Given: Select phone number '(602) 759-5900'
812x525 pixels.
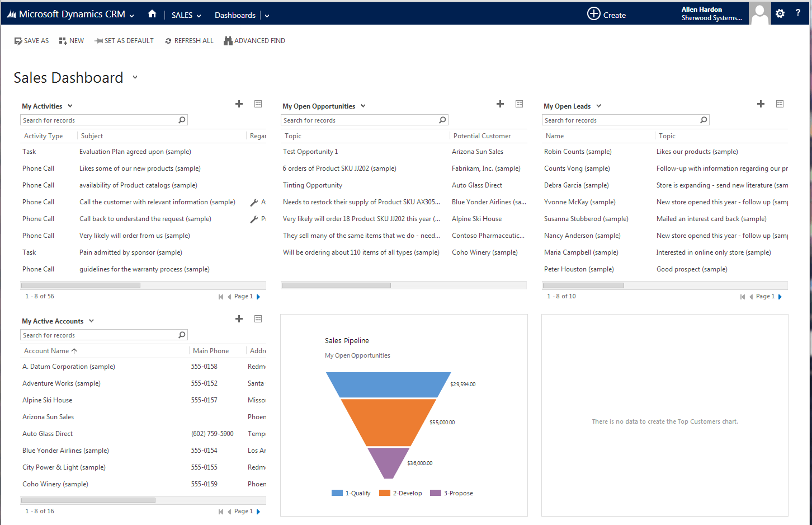Looking at the screenshot, I should [213, 434].
